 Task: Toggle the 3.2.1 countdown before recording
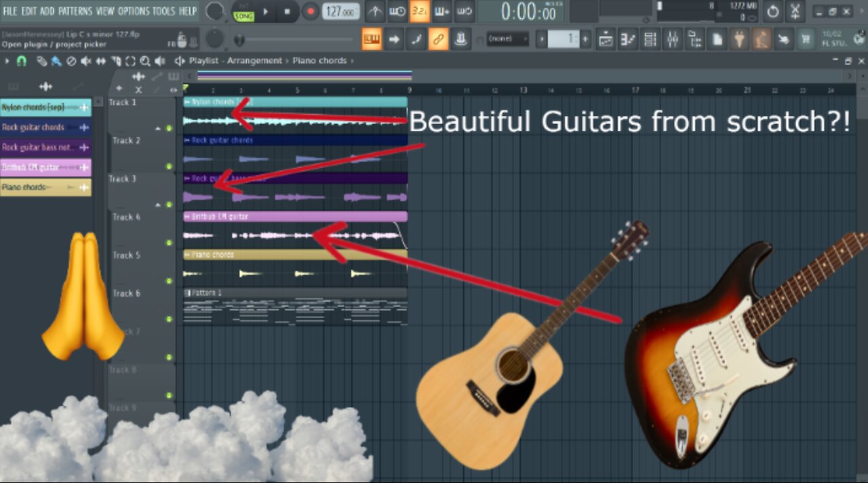pyautogui.click(x=420, y=12)
